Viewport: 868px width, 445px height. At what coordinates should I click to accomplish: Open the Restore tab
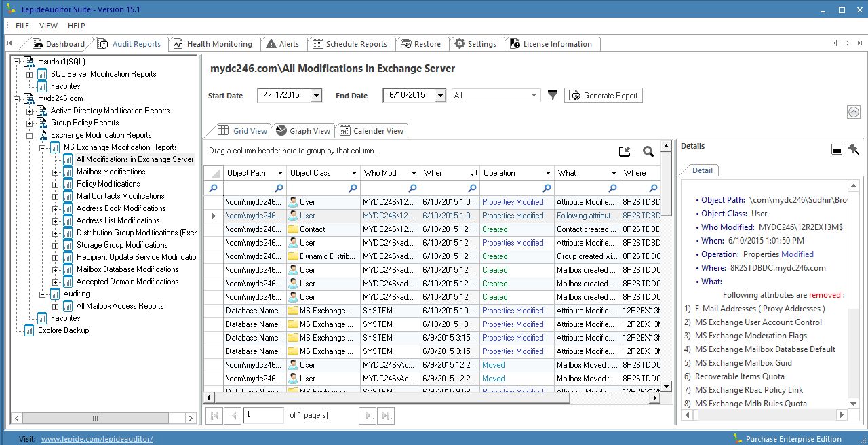(421, 44)
